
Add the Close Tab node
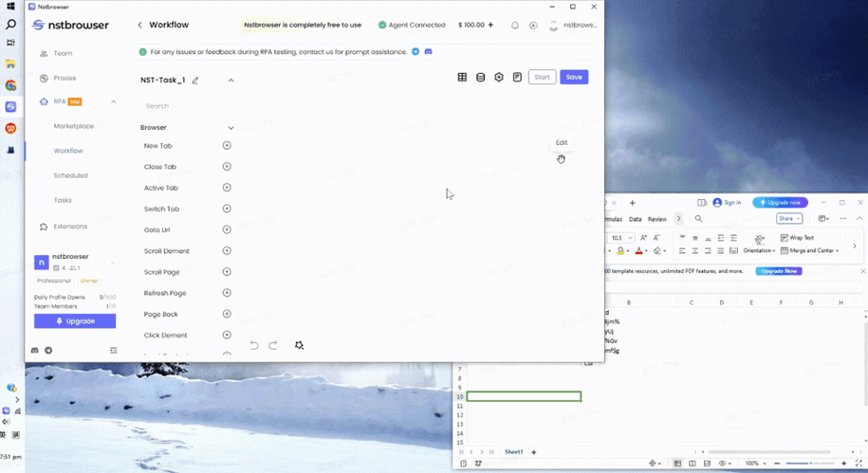(x=227, y=167)
